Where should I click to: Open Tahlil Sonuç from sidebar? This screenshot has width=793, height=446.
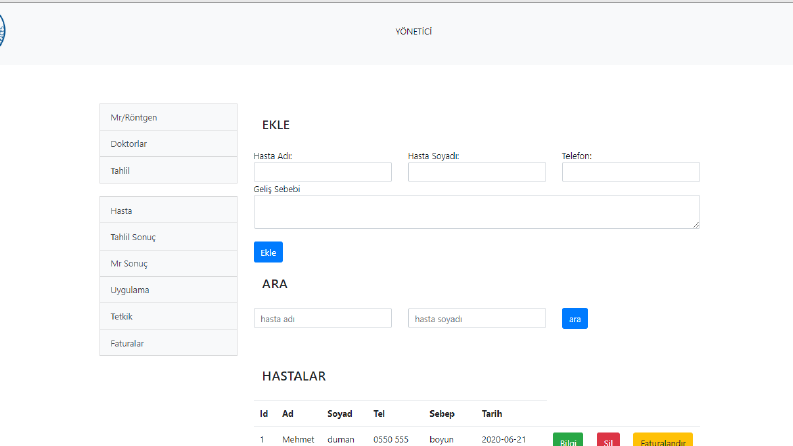click(x=168, y=237)
